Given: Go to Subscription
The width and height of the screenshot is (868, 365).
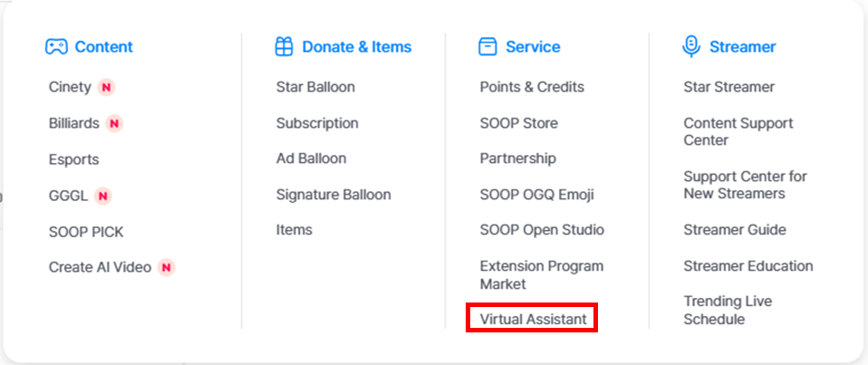Looking at the screenshot, I should [x=317, y=123].
